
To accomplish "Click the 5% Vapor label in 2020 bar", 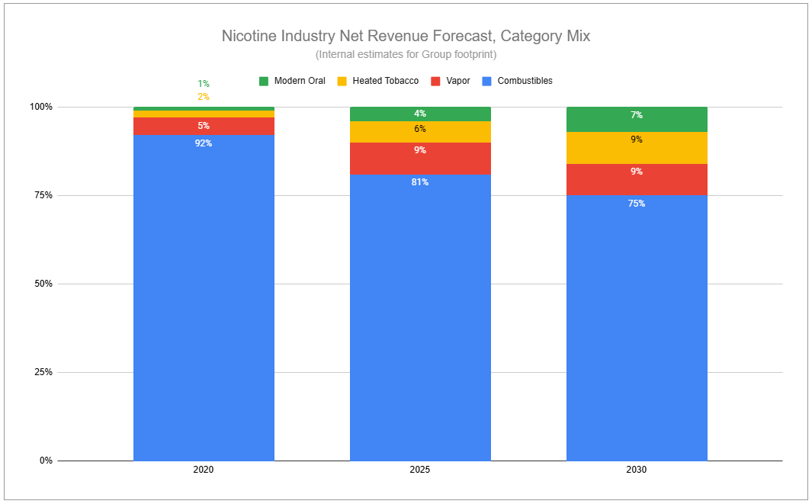I will (204, 126).
